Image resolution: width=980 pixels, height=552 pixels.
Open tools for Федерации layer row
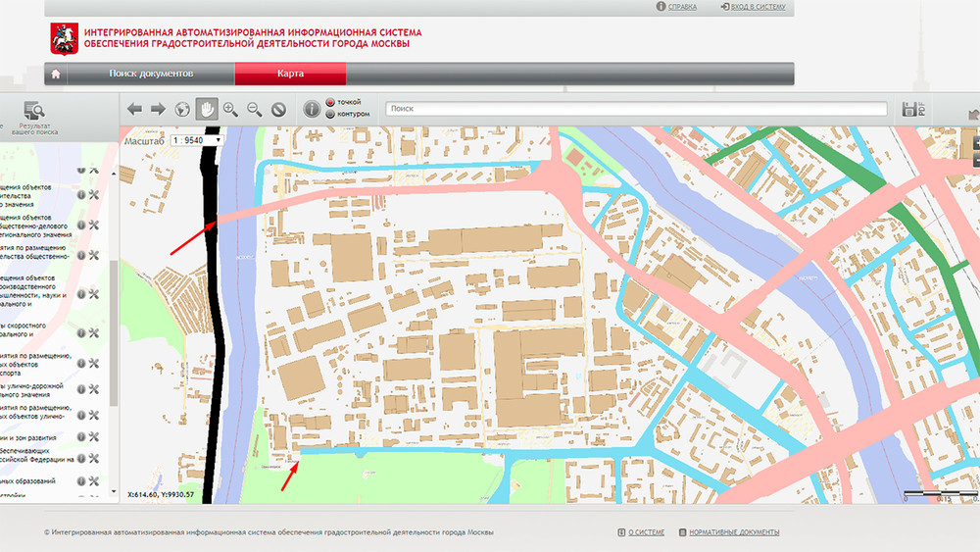94,459
